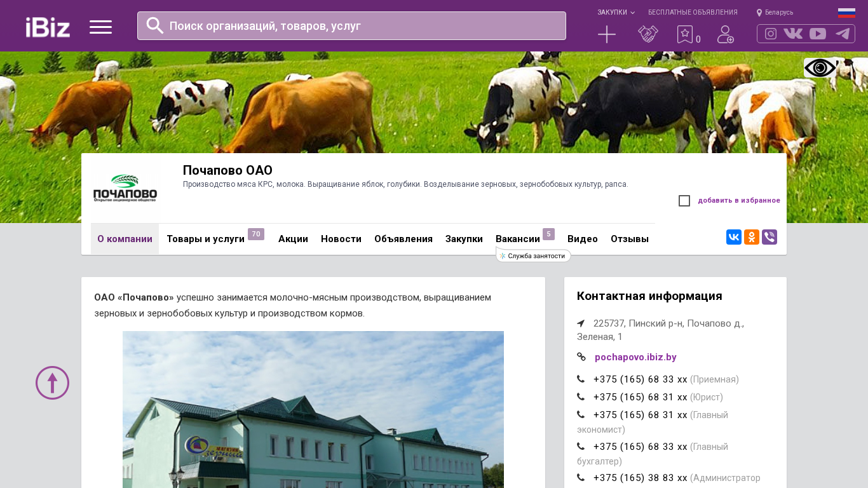
Task: Open the Закупки tab
Action: [x=464, y=239]
